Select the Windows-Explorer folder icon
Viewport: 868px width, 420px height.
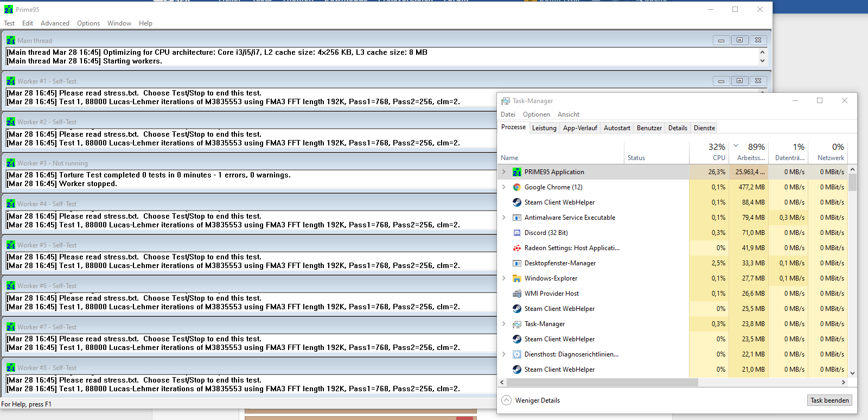[517, 278]
